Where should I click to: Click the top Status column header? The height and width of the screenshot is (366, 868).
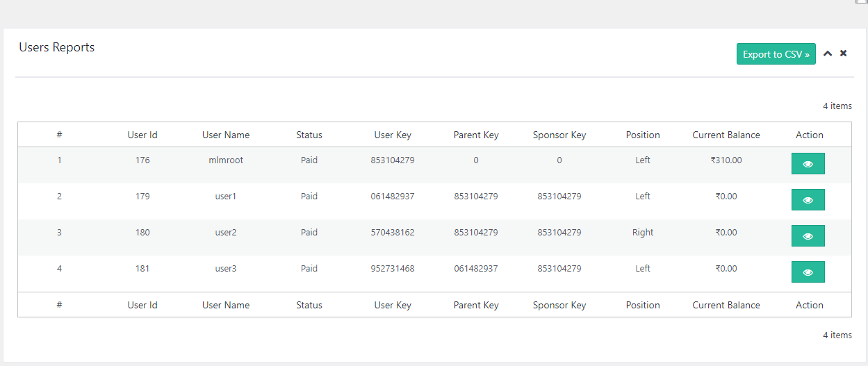[x=309, y=135]
